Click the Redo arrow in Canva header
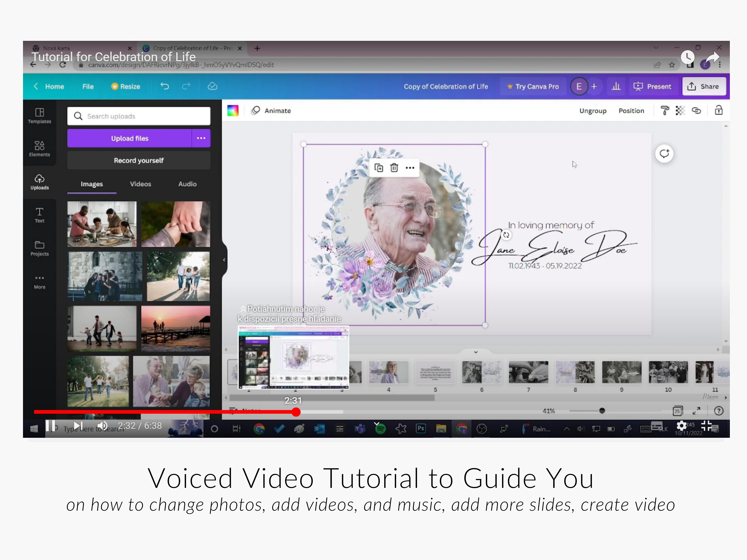Viewport: 747px width, 560px height. pos(186,86)
